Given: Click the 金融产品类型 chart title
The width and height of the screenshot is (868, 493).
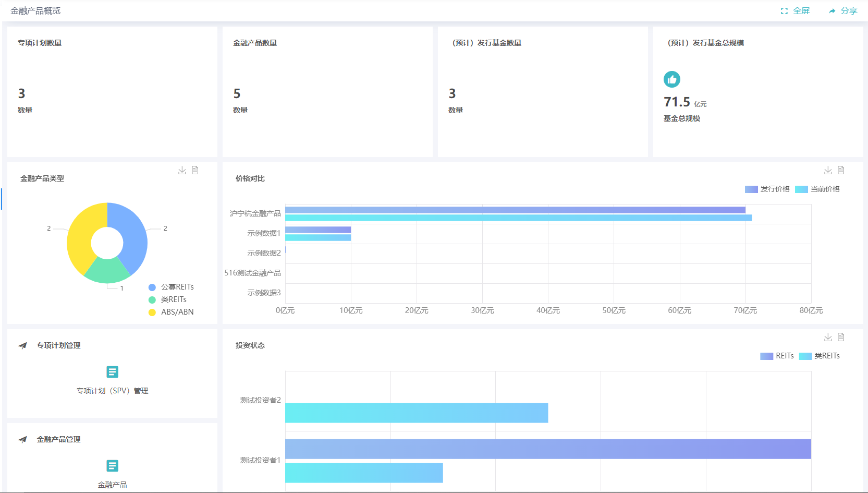Looking at the screenshot, I should click(42, 178).
